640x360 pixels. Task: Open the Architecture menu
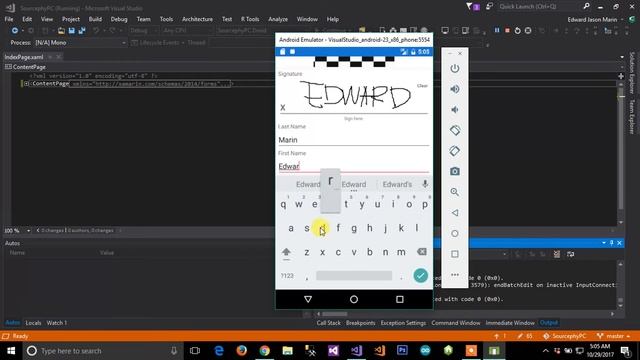click(197, 19)
